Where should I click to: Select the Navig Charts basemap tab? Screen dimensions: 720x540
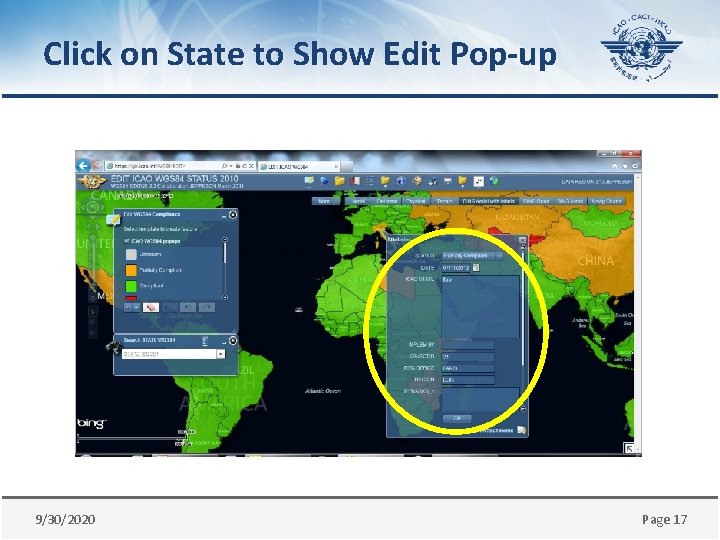(606, 201)
